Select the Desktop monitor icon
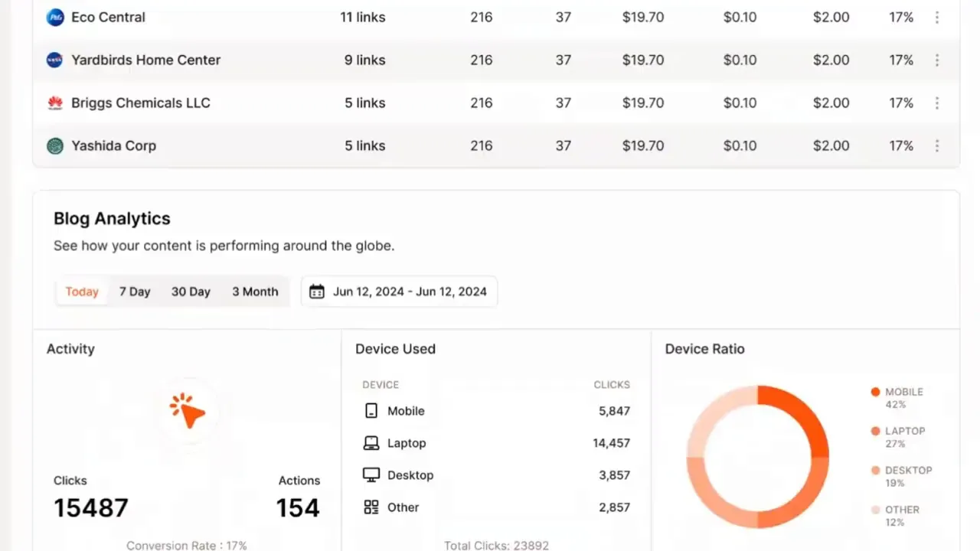Viewport: 980px width, 551px height. click(370, 474)
